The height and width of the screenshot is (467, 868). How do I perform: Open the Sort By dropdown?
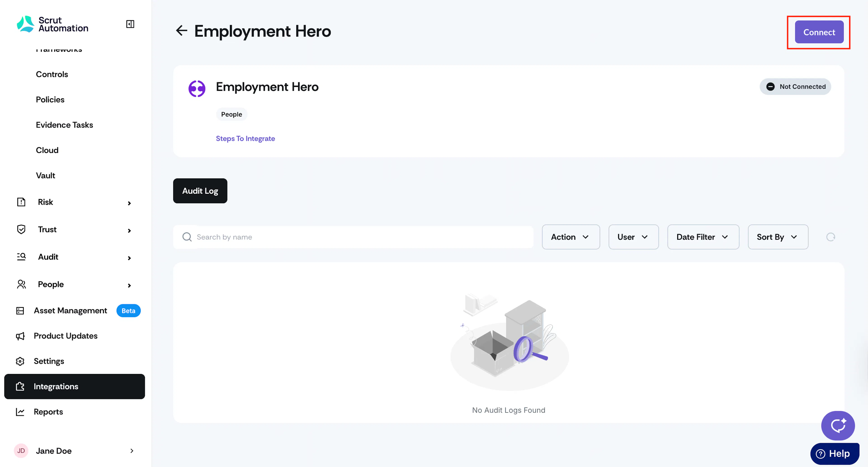pos(778,237)
